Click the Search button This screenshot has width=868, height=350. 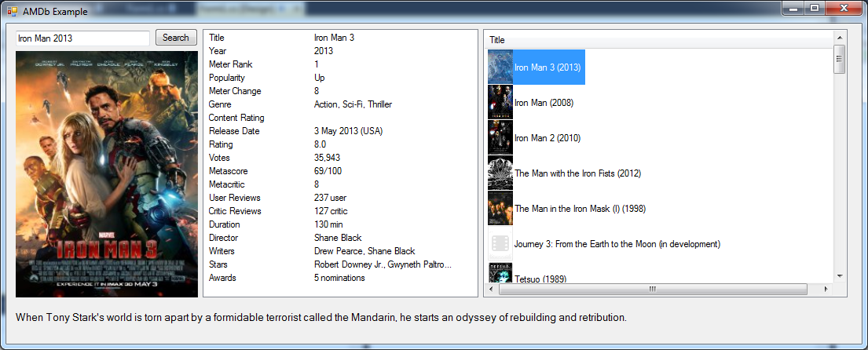[176, 38]
